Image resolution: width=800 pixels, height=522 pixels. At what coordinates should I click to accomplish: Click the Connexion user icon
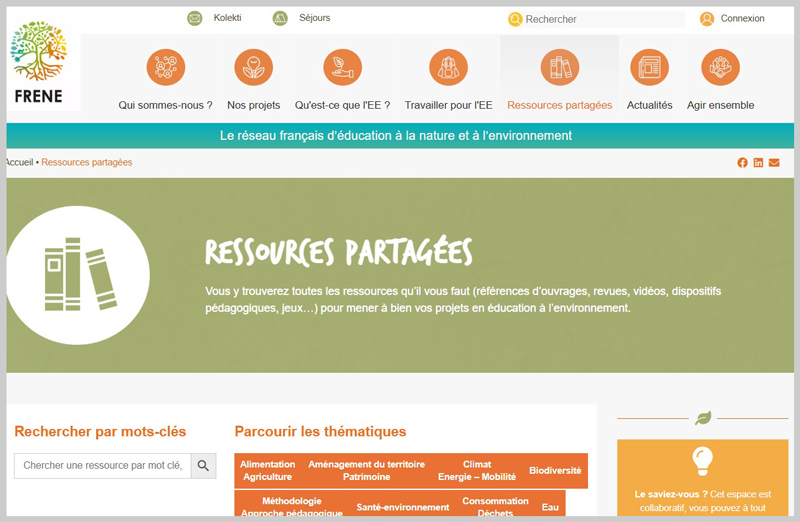707,19
